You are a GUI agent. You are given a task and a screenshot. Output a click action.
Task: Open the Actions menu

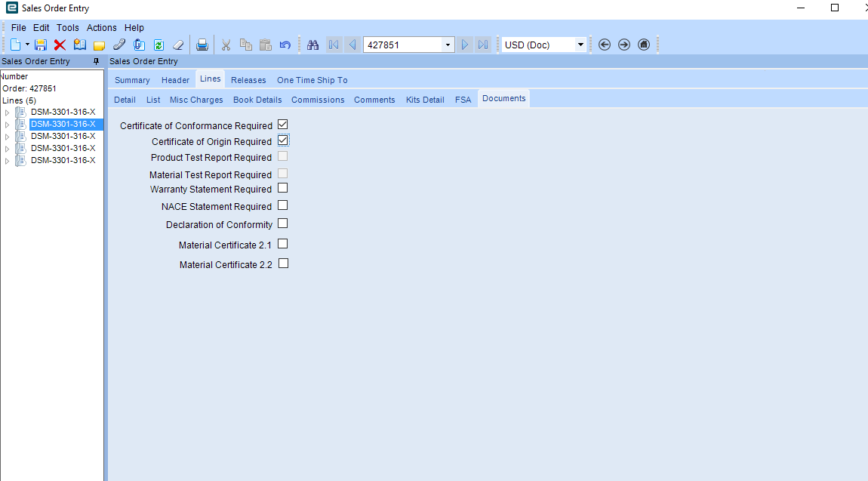click(101, 28)
